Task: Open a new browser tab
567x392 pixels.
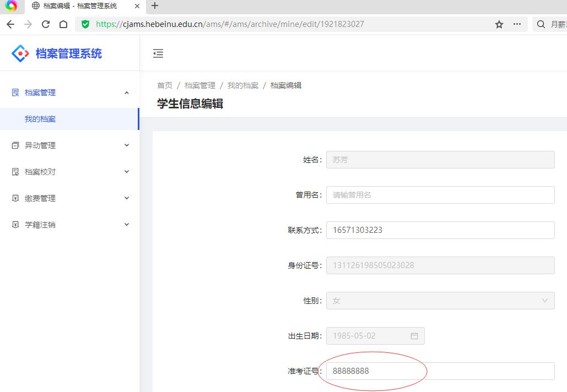Action: [x=155, y=6]
